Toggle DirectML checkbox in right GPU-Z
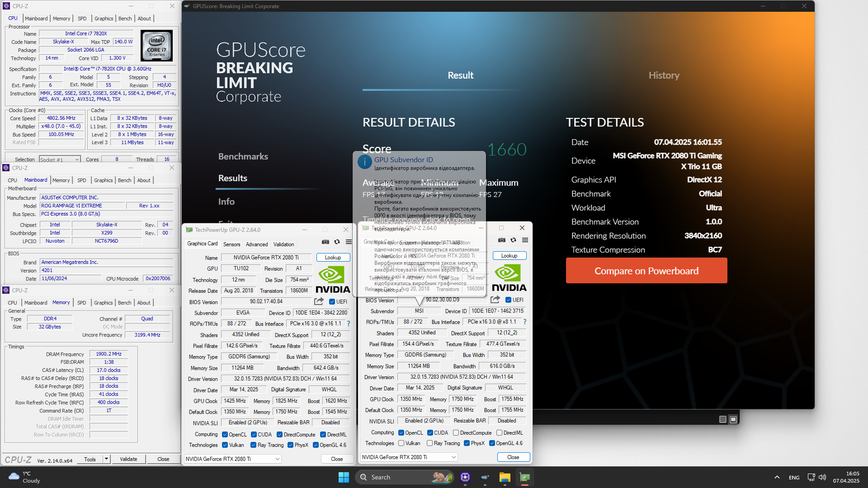The width and height of the screenshot is (868, 488). tap(499, 433)
